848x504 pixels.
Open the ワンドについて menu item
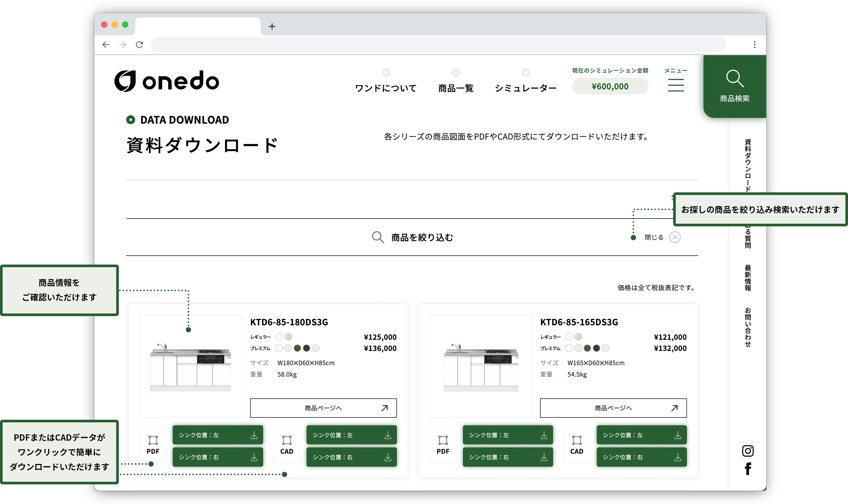(x=386, y=88)
